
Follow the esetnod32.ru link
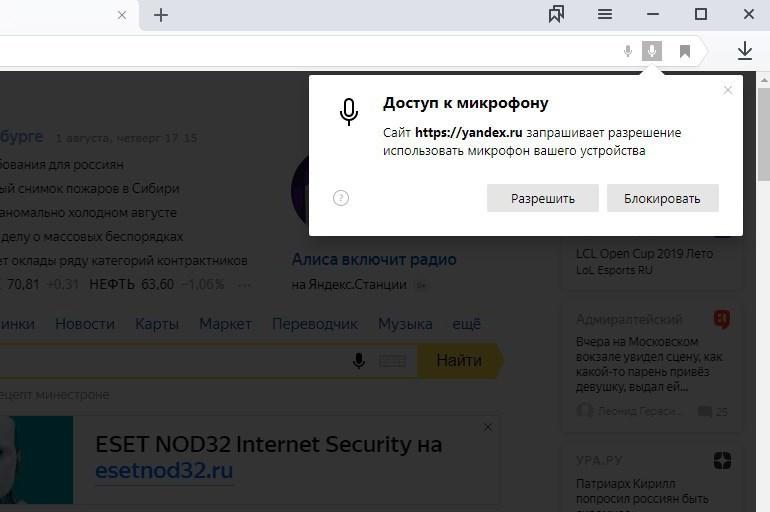[x=164, y=471]
